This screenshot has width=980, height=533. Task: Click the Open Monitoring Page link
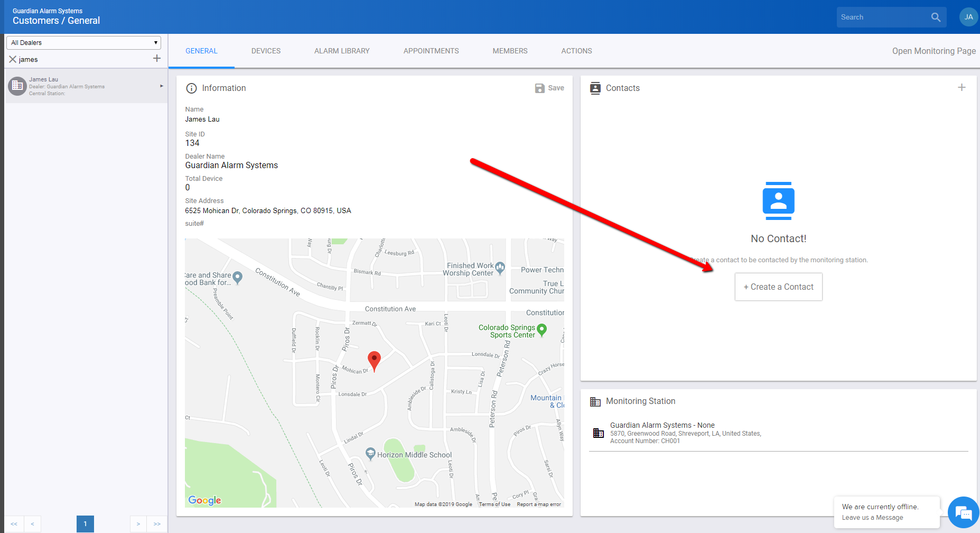(x=934, y=51)
